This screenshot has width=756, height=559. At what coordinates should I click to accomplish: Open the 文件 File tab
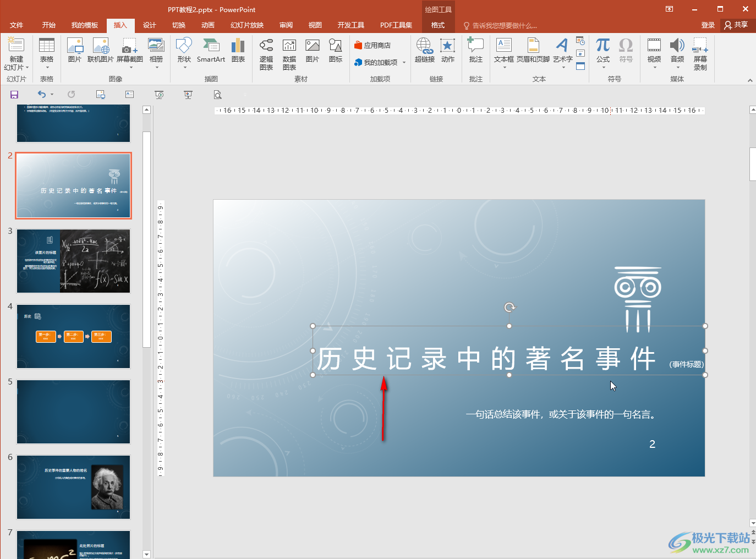(x=17, y=25)
